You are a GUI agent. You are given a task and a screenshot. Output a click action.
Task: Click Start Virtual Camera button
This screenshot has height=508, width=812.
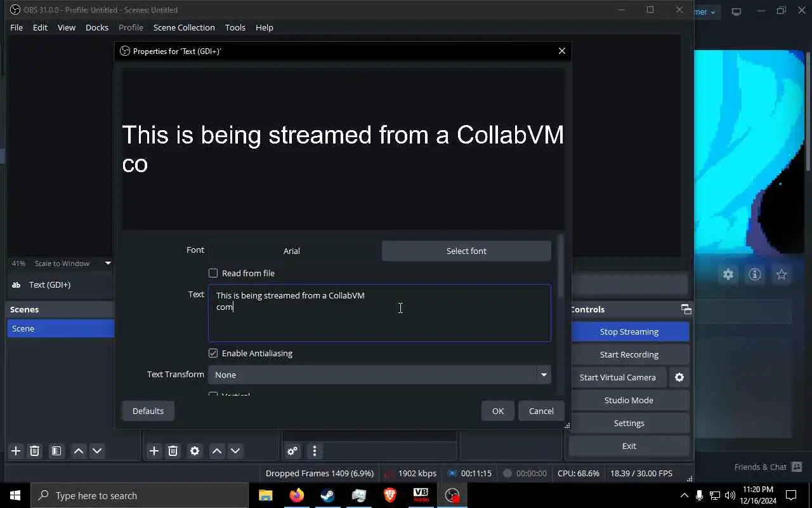(618, 377)
